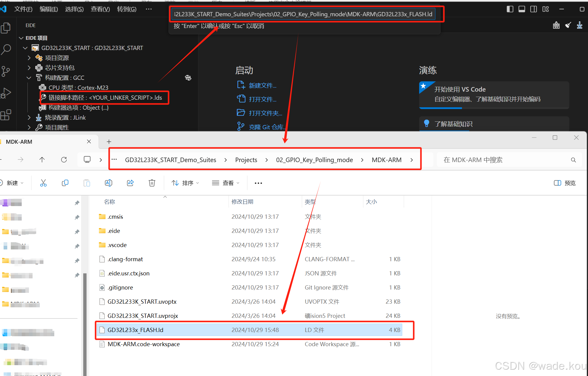Toggle the primary side bar layout icon

(x=510, y=9)
